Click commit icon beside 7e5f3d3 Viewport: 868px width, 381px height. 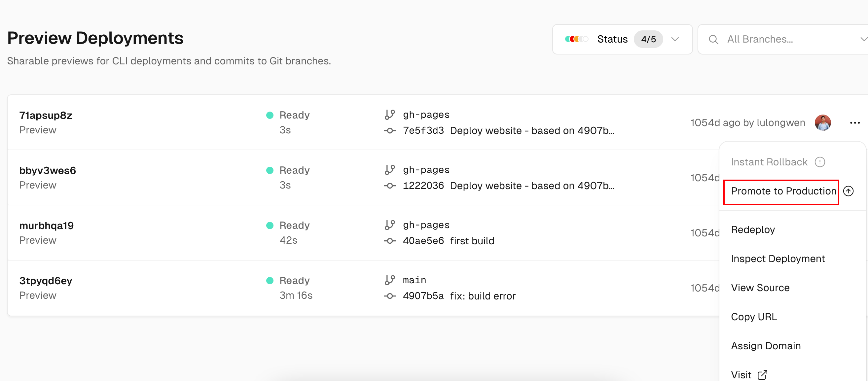[x=389, y=131]
